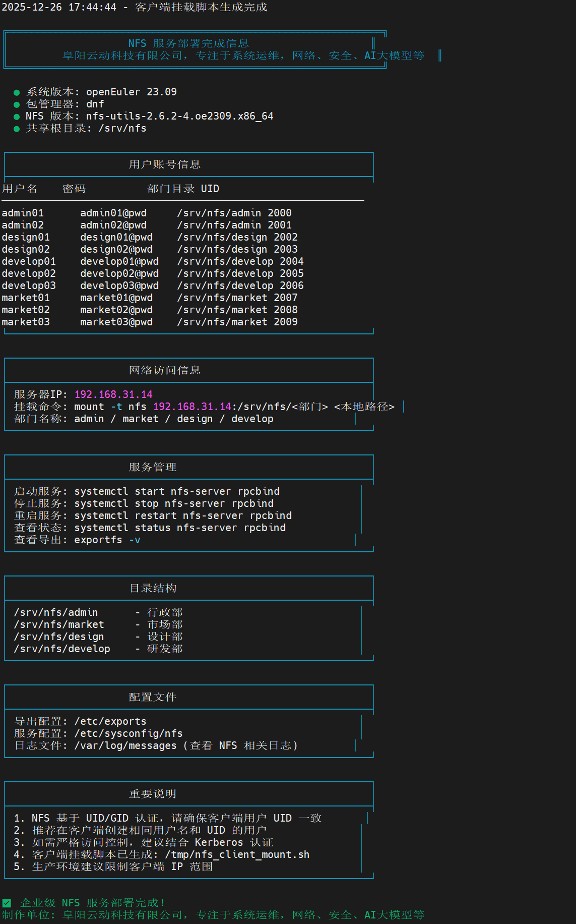This screenshot has width=576, height=924.
Task: Click the 服务管理 section header
Action: pyautogui.click(x=153, y=467)
